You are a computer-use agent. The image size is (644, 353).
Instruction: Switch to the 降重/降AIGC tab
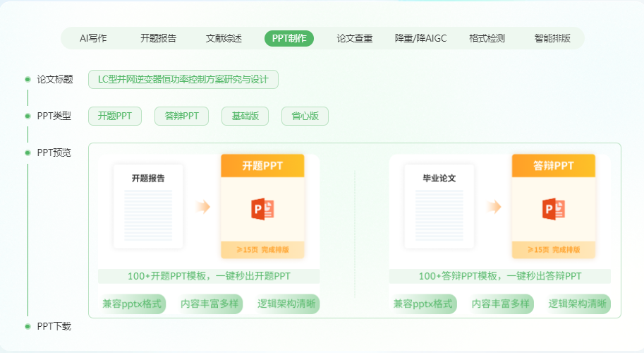420,39
